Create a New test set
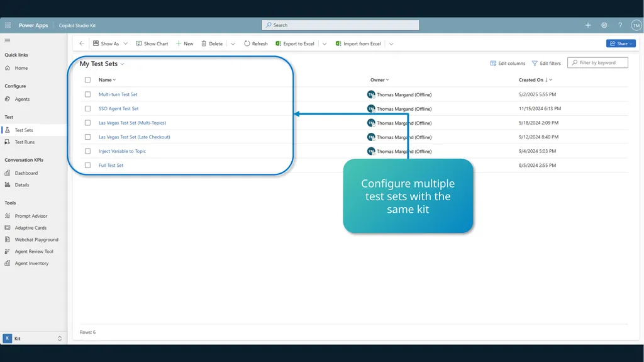The height and width of the screenshot is (362, 644). click(x=184, y=43)
